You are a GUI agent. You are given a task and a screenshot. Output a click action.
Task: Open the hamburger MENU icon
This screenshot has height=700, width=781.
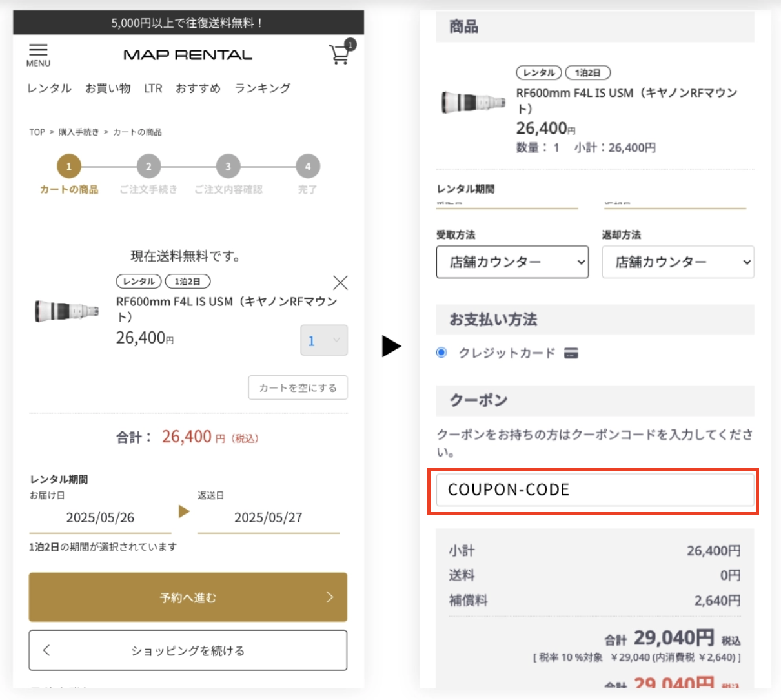[x=38, y=54]
